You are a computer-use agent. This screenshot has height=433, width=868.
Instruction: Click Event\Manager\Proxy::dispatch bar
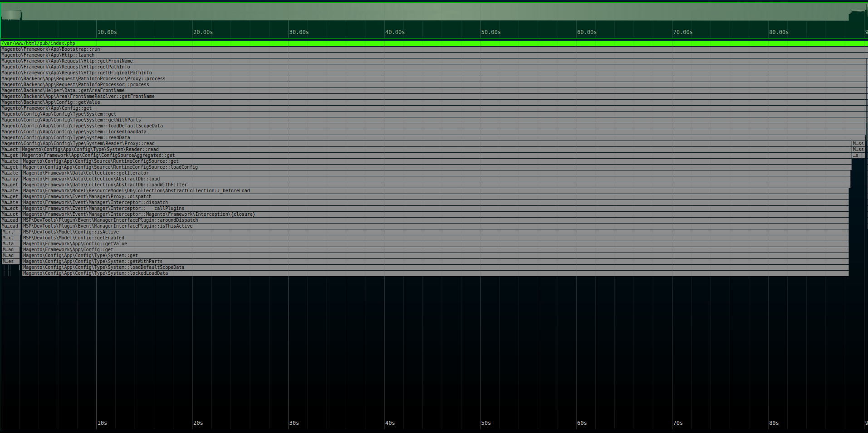436,197
